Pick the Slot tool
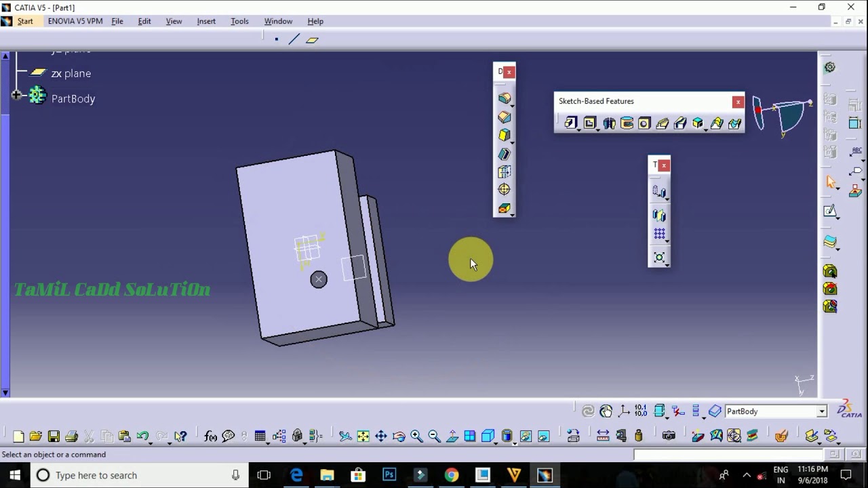This screenshot has width=868, height=488. coord(680,123)
